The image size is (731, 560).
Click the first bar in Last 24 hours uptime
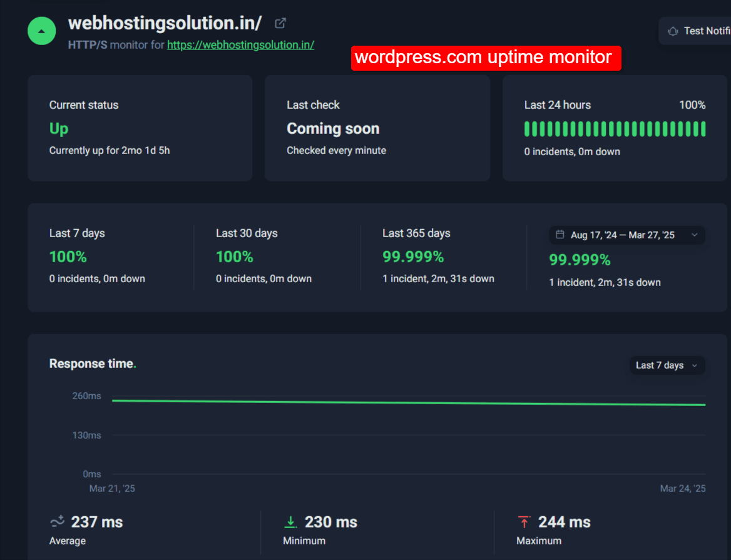pos(527,129)
